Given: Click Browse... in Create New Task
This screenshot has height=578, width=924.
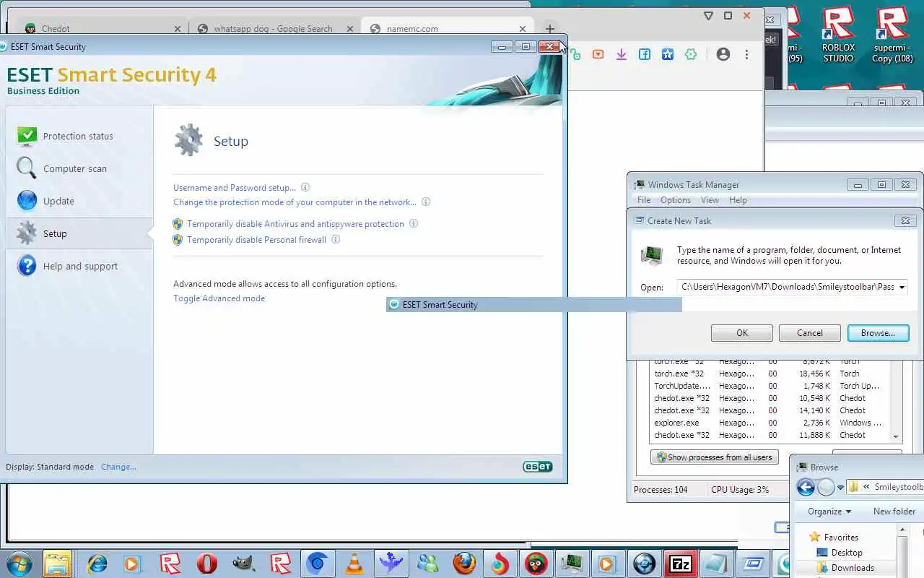Looking at the screenshot, I should [x=878, y=333].
